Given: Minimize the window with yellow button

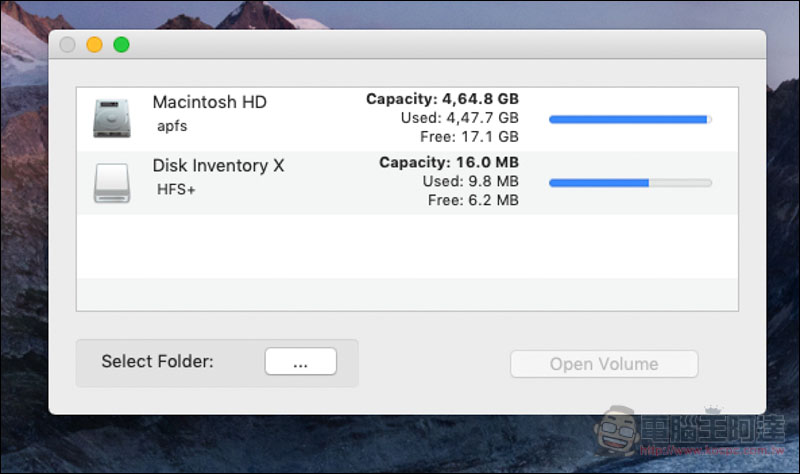Looking at the screenshot, I should [94, 45].
